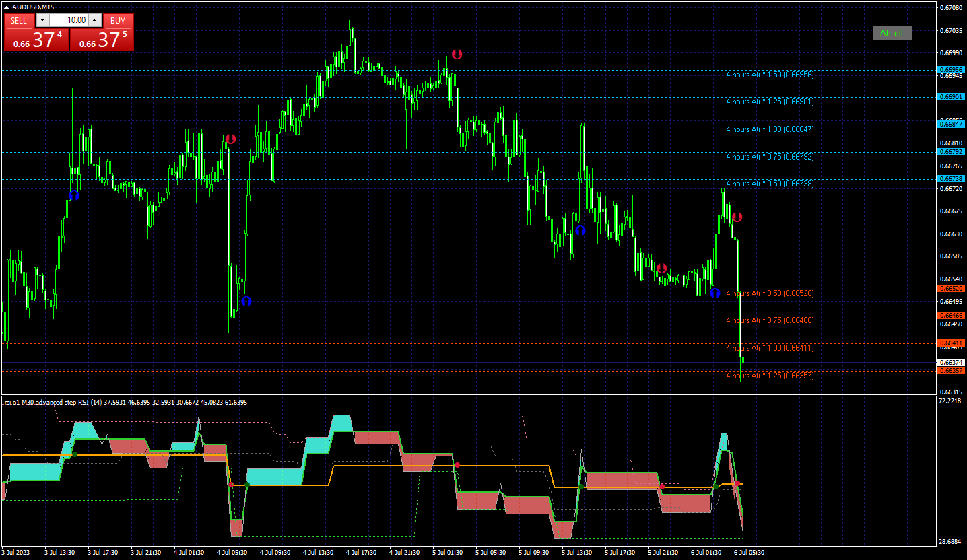This screenshot has width=967, height=560.
Task: Select the '4 hours Atr * 1.50 (0.66956)' label
Action: [770, 75]
